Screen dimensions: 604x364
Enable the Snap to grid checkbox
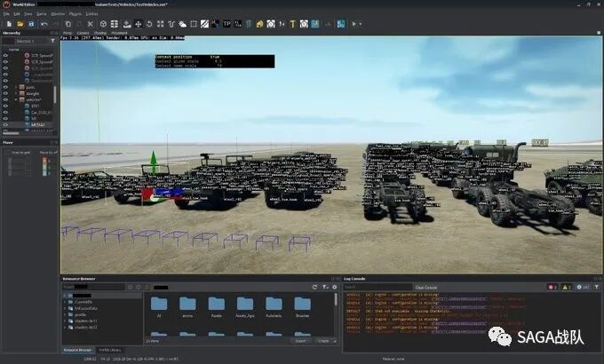(8, 153)
